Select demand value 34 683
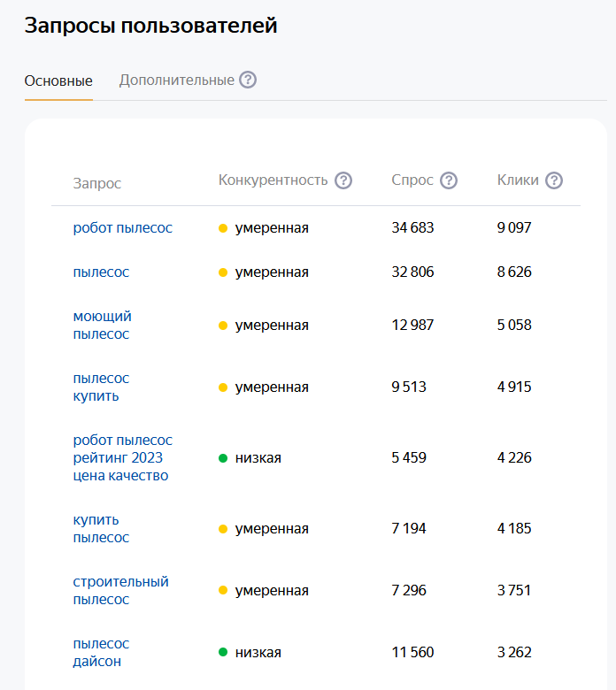The image size is (616, 690). [x=412, y=227]
